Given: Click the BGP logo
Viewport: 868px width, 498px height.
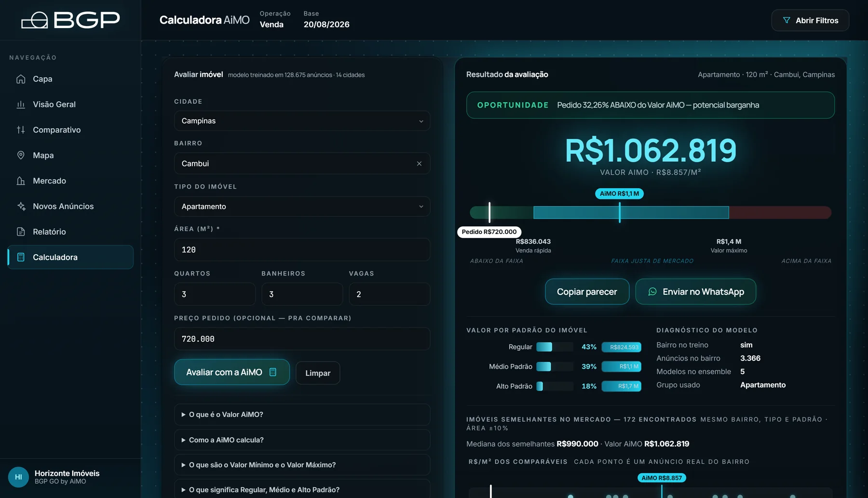Looking at the screenshot, I should [70, 20].
